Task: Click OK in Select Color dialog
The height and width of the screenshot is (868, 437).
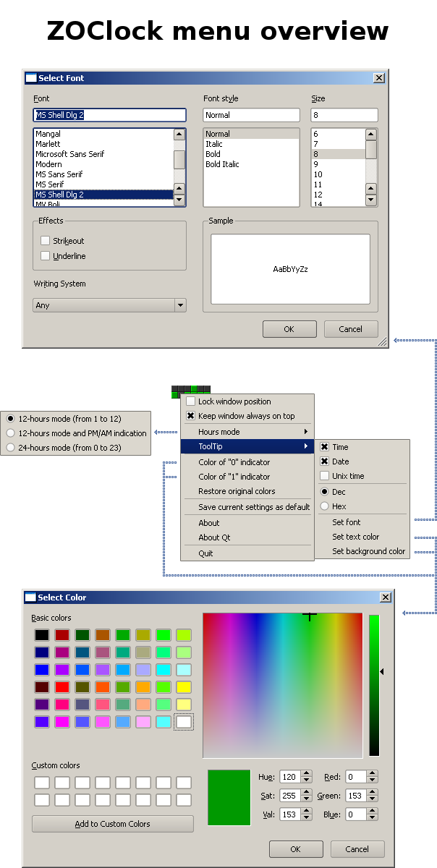Action: (x=296, y=849)
